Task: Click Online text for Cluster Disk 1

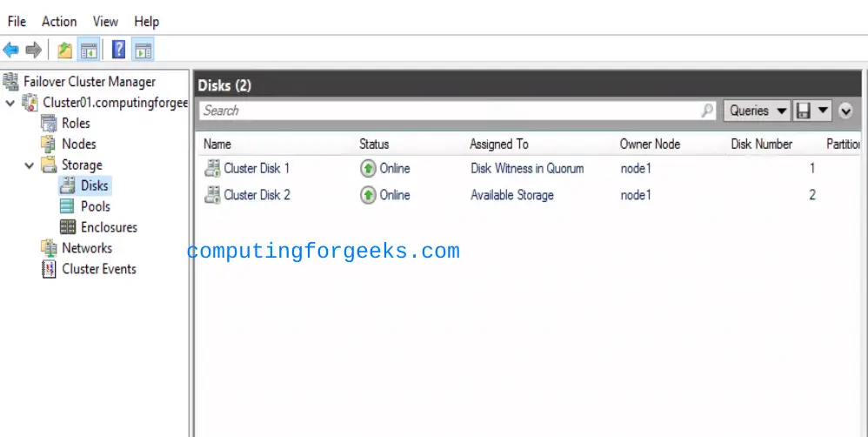Action: click(395, 168)
